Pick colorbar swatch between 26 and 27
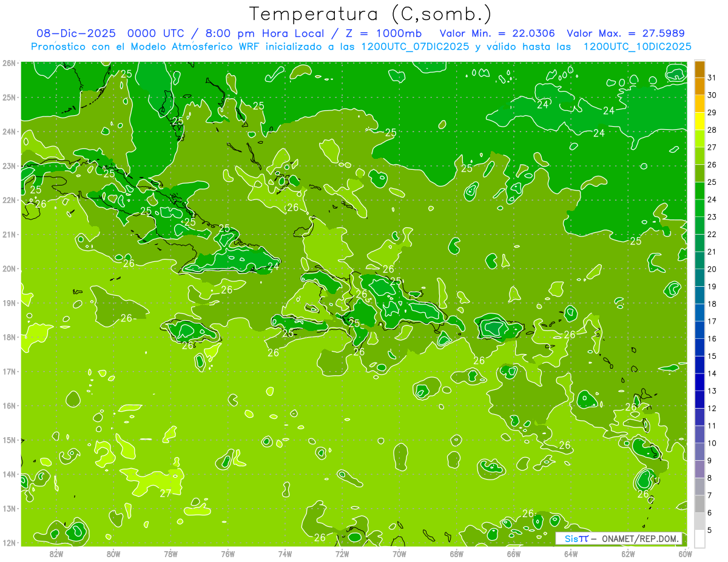Screen dimensions: 728x562 coord(699,156)
